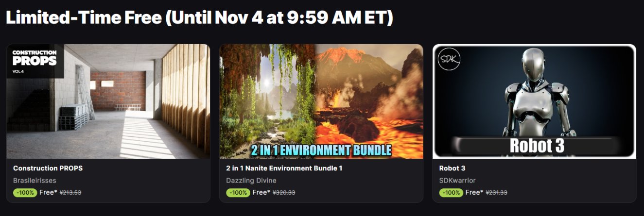
Task: Click the -100% badge under Nanite Environment Bundle
Action: pos(238,193)
